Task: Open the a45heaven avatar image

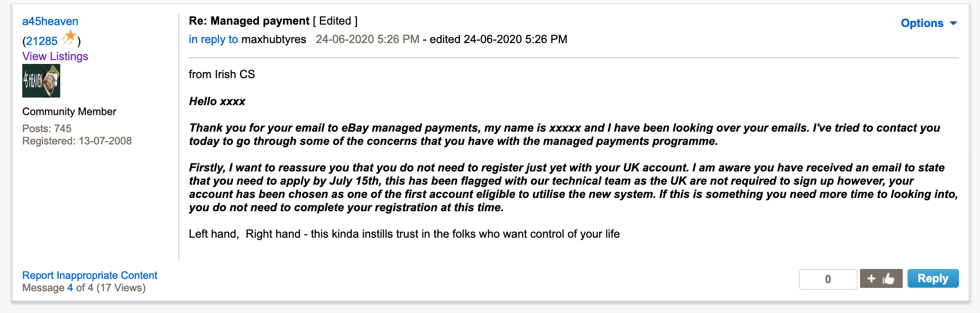Action: pyautogui.click(x=41, y=81)
